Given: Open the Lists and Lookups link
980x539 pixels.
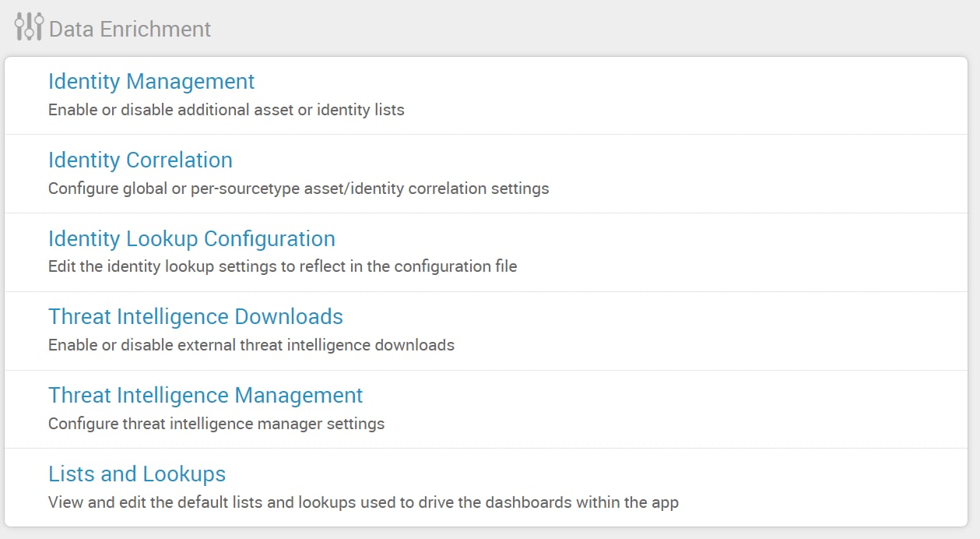Looking at the screenshot, I should point(137,474).
